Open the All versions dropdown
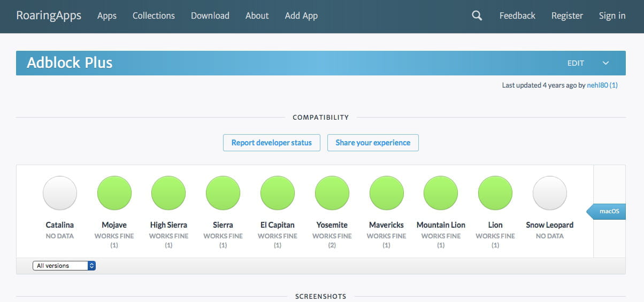 [x=64, y=266]
